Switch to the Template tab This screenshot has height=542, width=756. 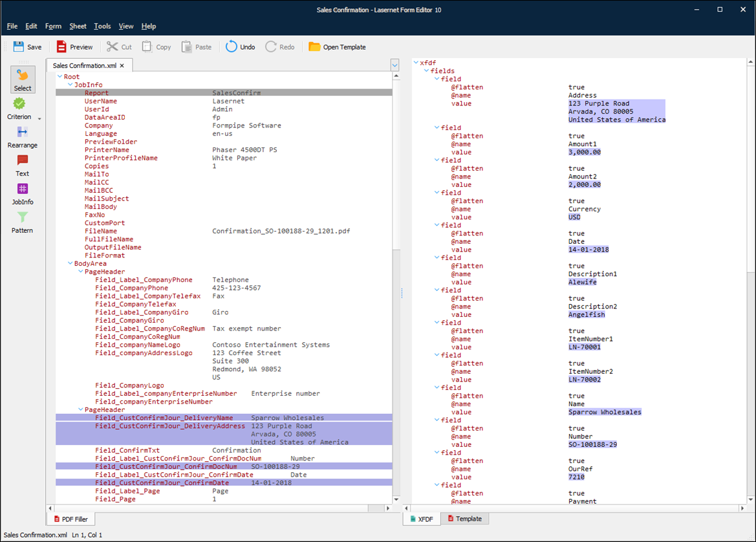click(465, 519)
